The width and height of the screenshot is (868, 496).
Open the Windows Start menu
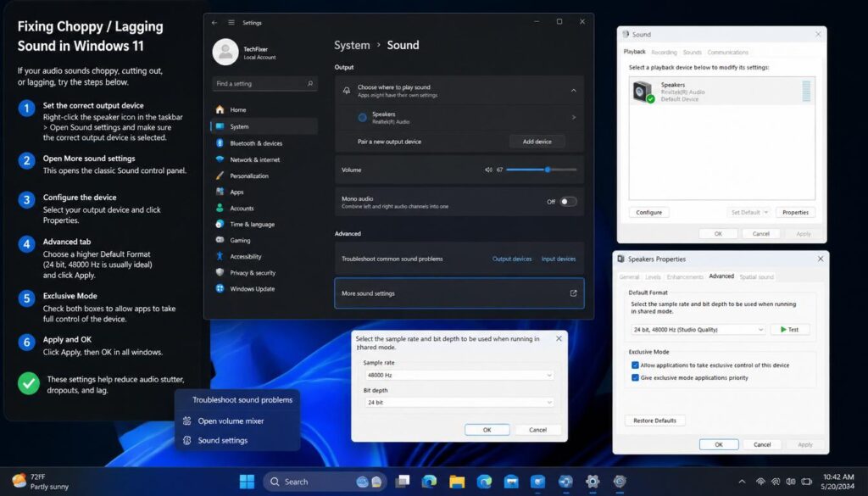point(247,482)
